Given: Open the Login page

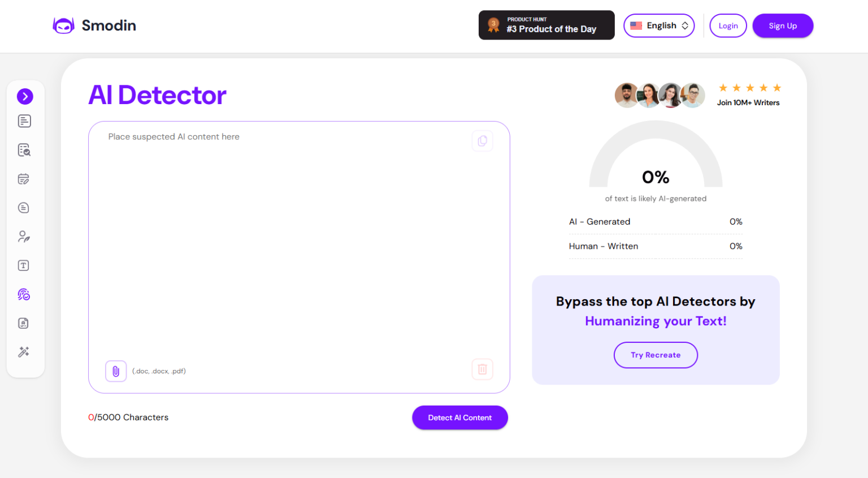Looking at the screenshot, I should tap(728, 25).
